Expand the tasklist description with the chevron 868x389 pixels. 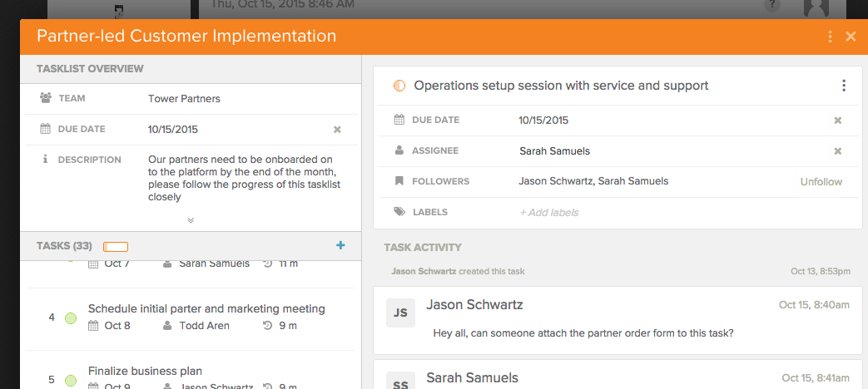tap(191, 220)
